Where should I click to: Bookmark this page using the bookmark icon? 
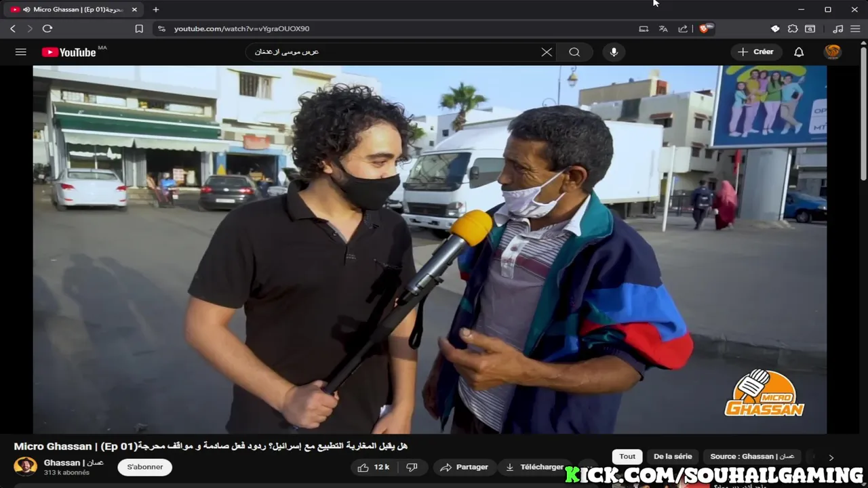pos(139,28)
